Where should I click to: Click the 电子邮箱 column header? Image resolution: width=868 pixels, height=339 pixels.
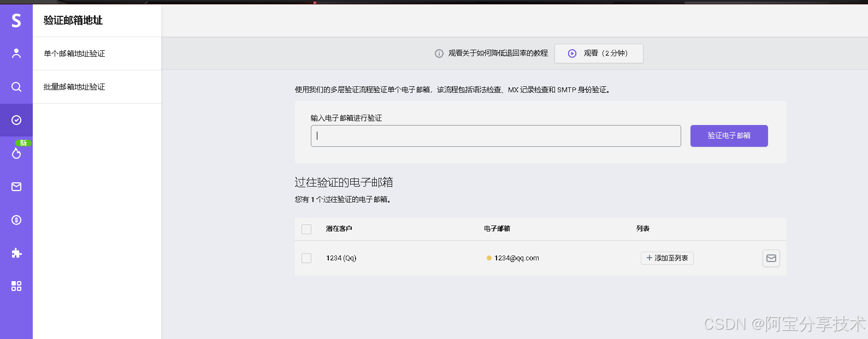[x=497, y=229]
